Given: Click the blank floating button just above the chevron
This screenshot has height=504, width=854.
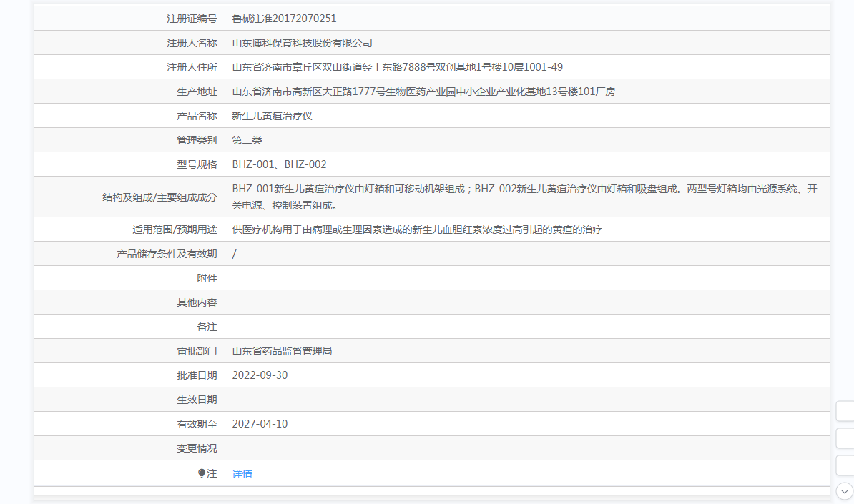Looking at the screenshot, I should coord(845,465).
